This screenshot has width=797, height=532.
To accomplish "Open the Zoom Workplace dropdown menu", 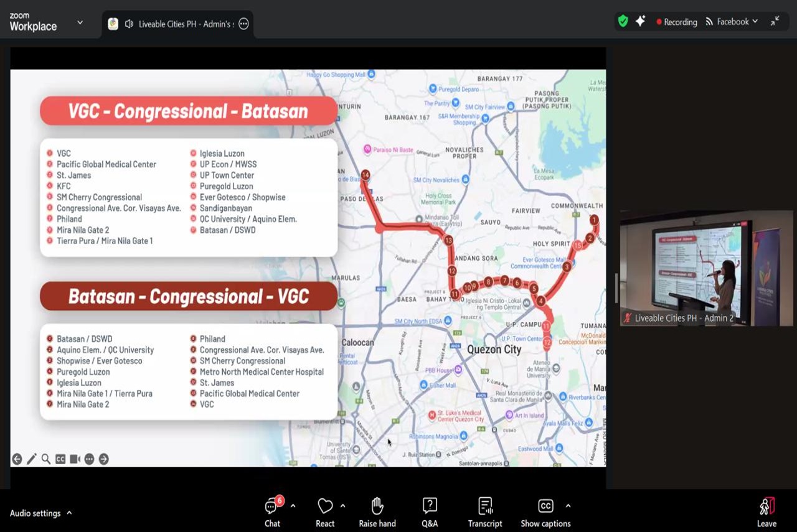I will click(80, 22).
